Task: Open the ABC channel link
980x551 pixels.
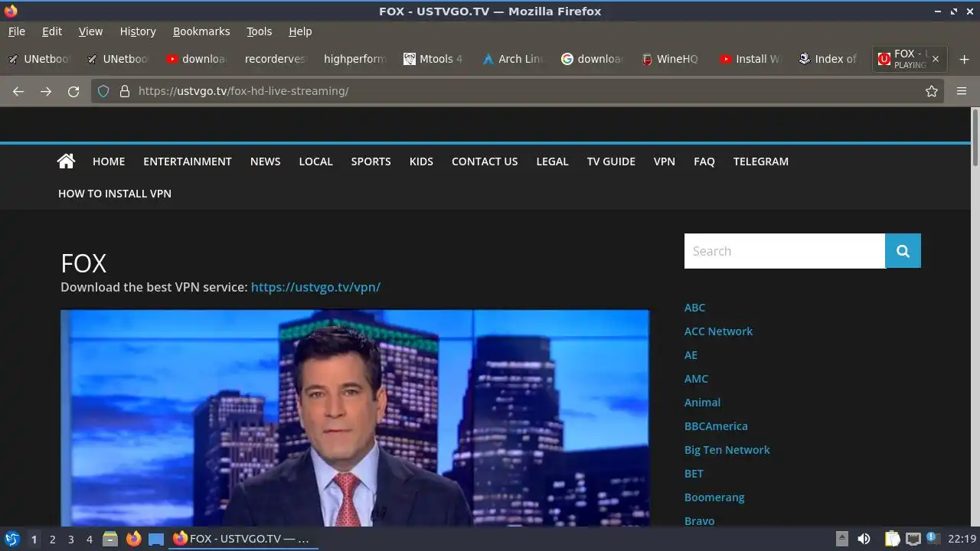Action: pos(695,308)
